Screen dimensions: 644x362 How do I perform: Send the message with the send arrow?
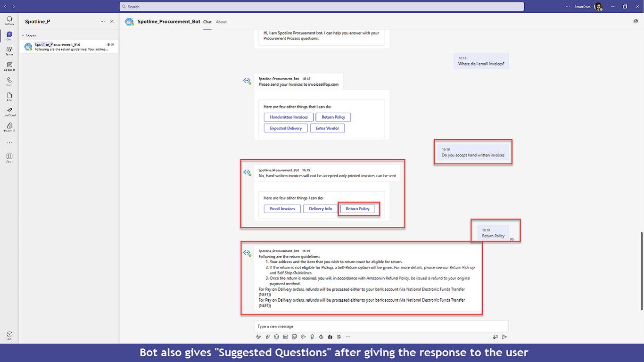[504, 337]
